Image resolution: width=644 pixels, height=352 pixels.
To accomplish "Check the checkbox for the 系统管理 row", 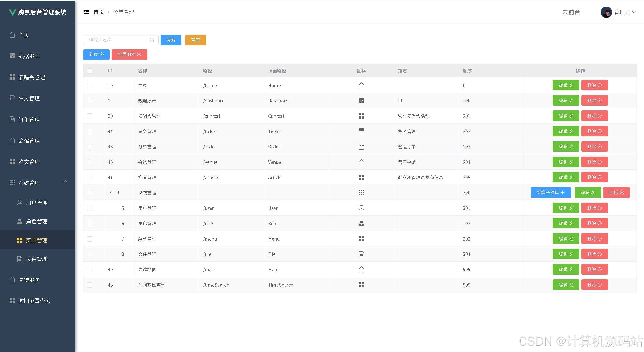I will click(x=90, y=193).
